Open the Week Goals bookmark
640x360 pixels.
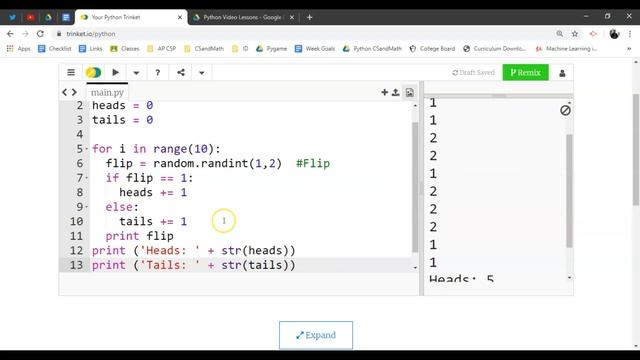(x=315, y=49)
